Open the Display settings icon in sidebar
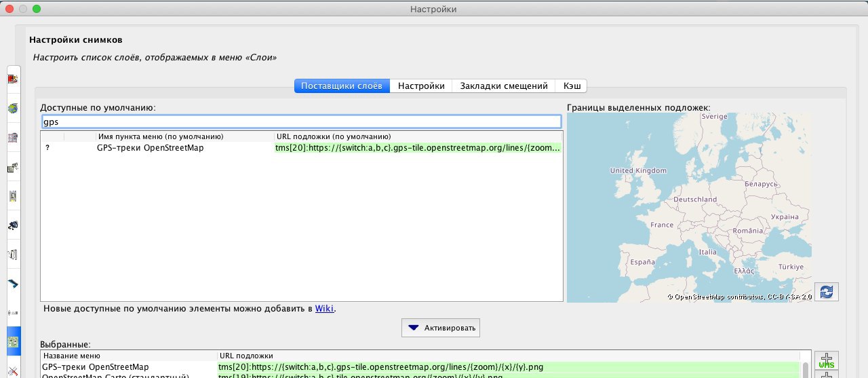This screenshot has width=868, height=378. click(12, 79)
